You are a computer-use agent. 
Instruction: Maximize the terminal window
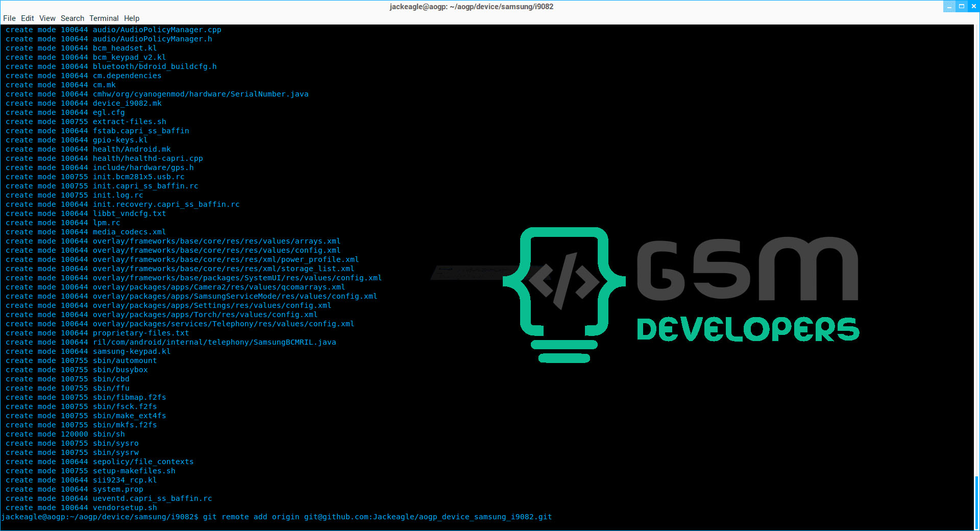pyautogui.click(x=962, y=7)
